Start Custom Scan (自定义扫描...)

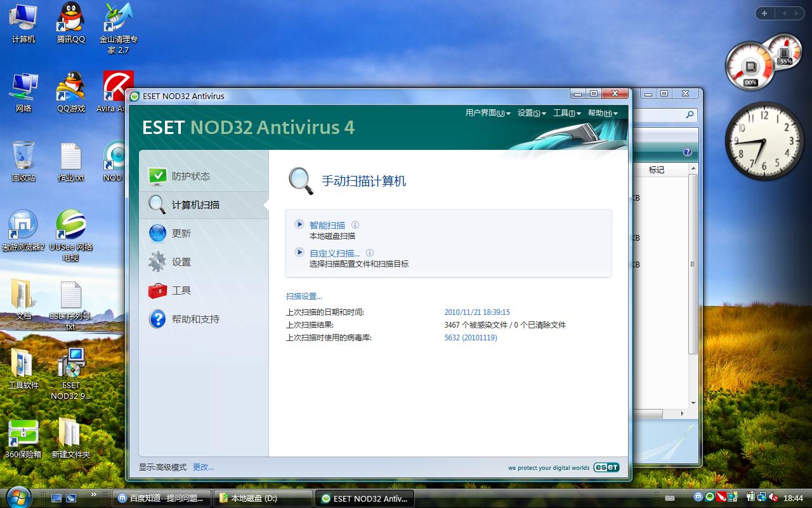(x=334, y=253)
